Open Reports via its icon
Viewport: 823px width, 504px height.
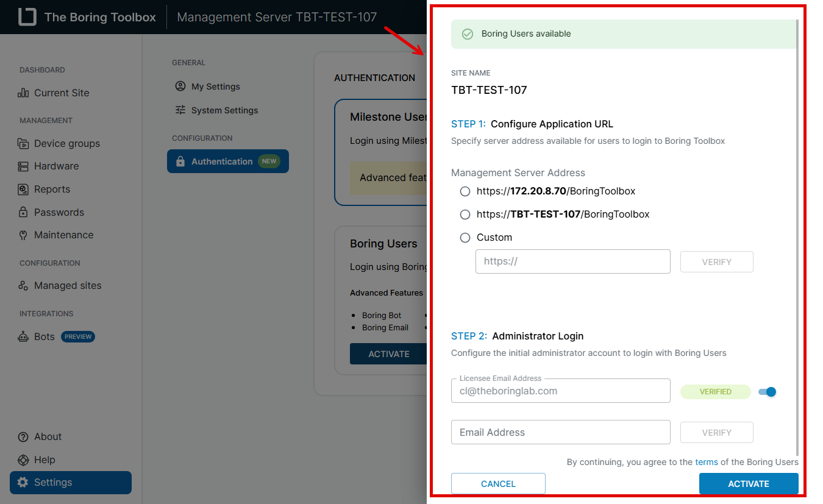point(23,190)
